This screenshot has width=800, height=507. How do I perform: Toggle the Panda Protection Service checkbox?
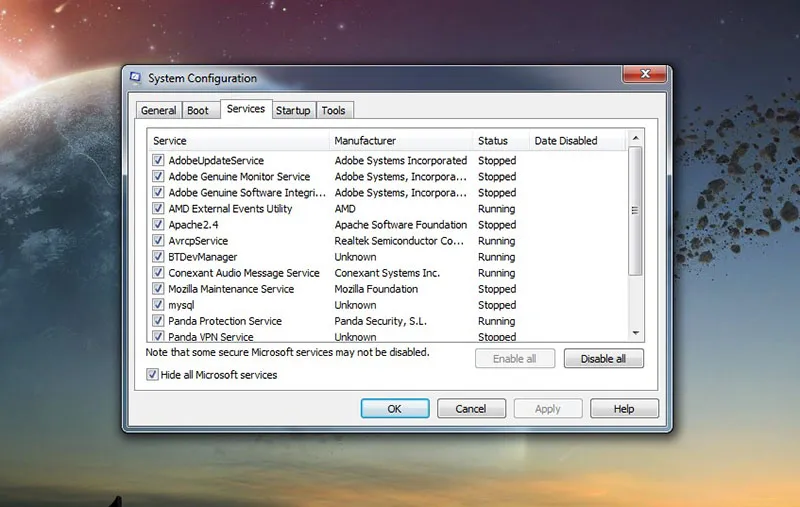158,321
